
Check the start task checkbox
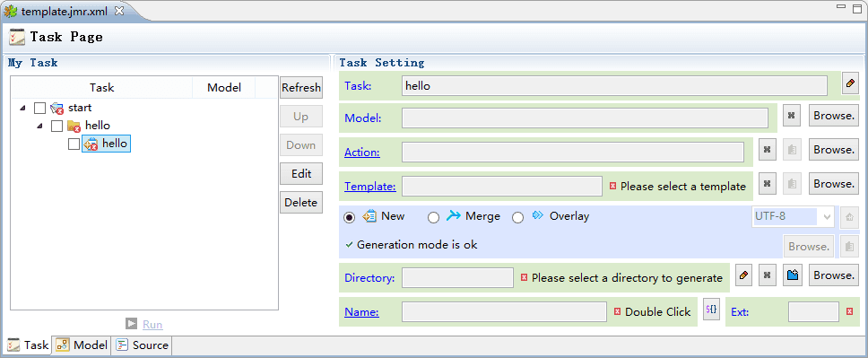[39, 108]
